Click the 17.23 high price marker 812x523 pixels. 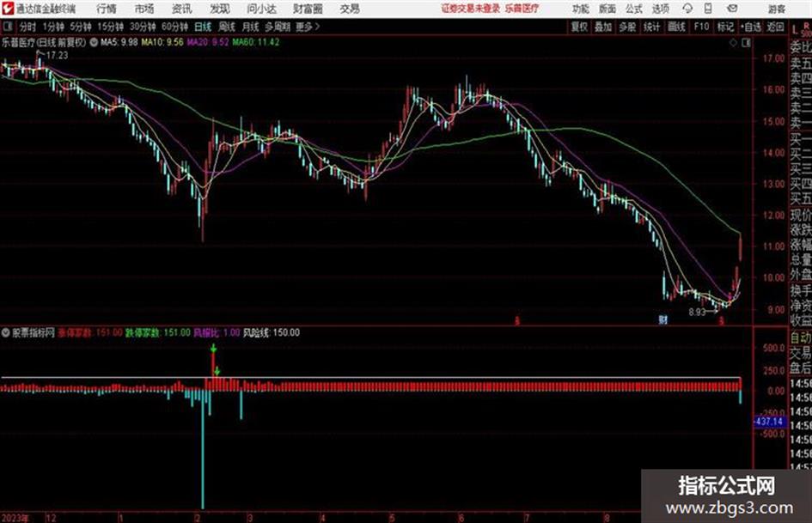[57, 56]
